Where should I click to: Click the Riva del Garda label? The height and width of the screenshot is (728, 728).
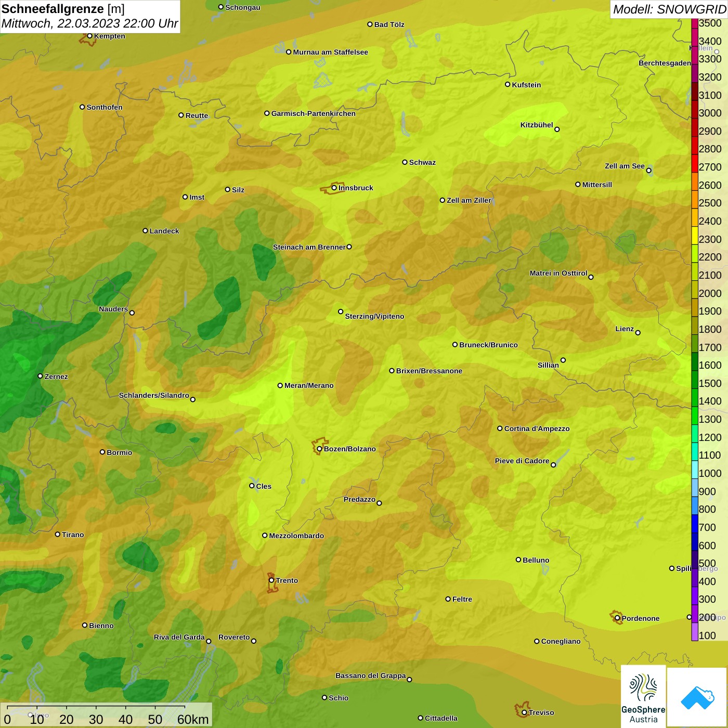tap(179, 637)
